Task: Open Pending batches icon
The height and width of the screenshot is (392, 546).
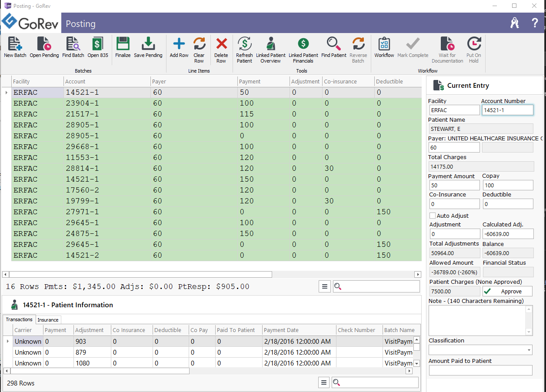Action: 44,44
